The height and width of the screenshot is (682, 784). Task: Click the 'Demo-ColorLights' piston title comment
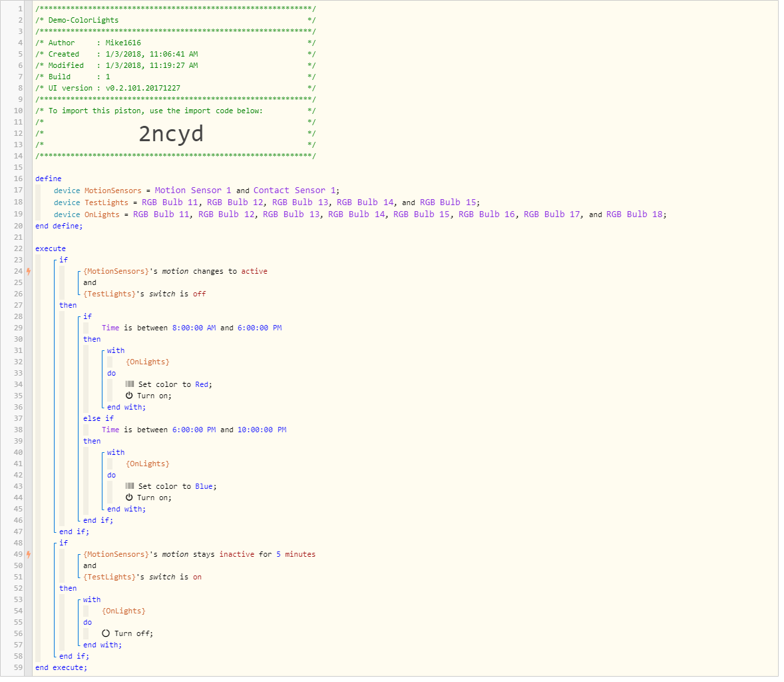coord(84,20)
